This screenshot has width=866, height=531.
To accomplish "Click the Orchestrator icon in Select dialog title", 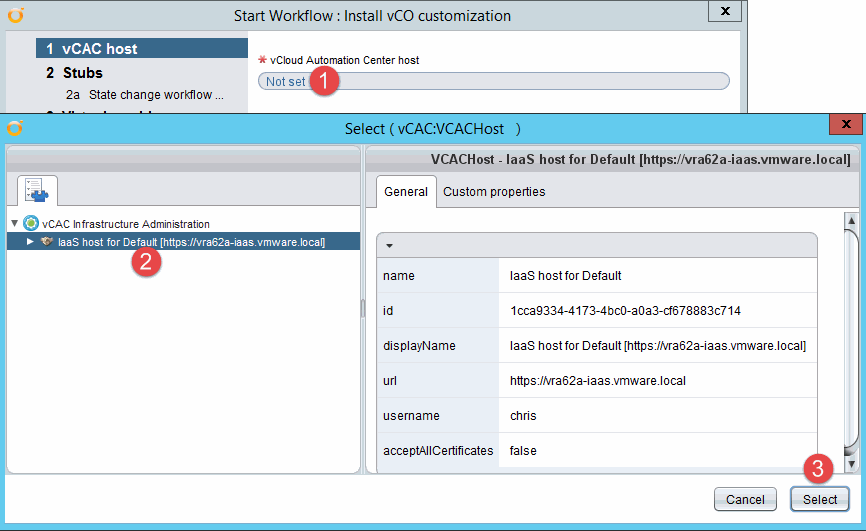I will click(x=14, y=128).
